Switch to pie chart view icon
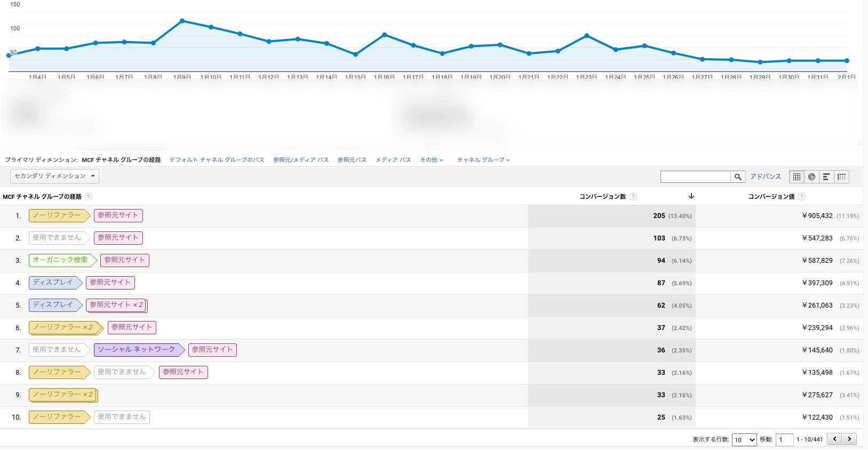Screen dimensions: 868x450 tap(811, 177)
